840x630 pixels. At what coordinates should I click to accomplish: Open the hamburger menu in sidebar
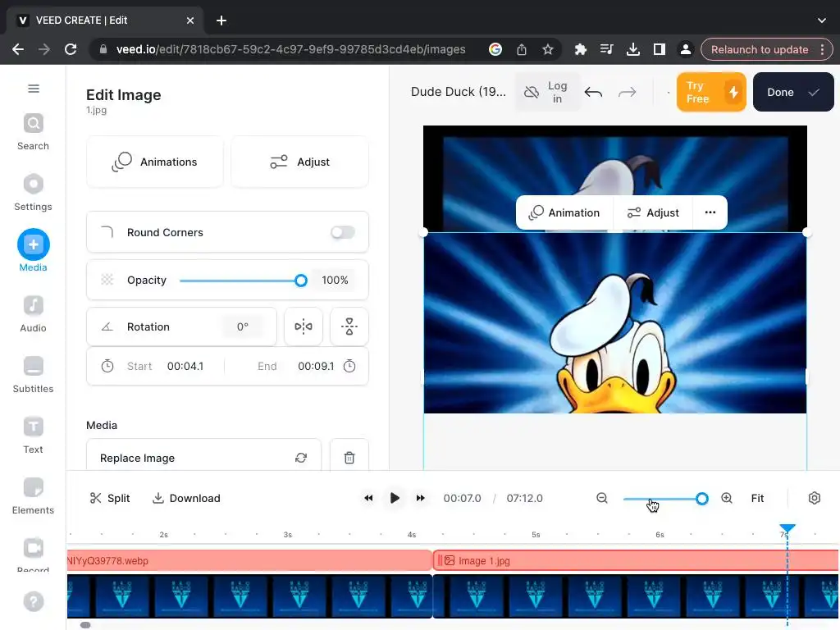point(33,89)
